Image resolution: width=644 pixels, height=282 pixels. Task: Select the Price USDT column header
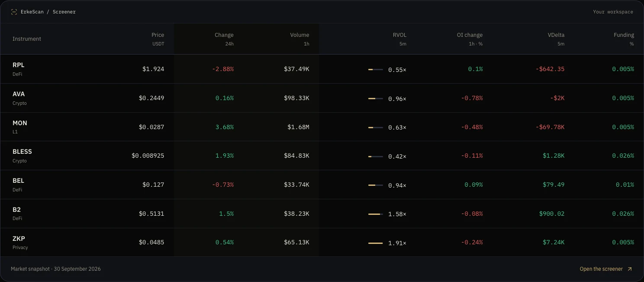(x=158, y=39)
